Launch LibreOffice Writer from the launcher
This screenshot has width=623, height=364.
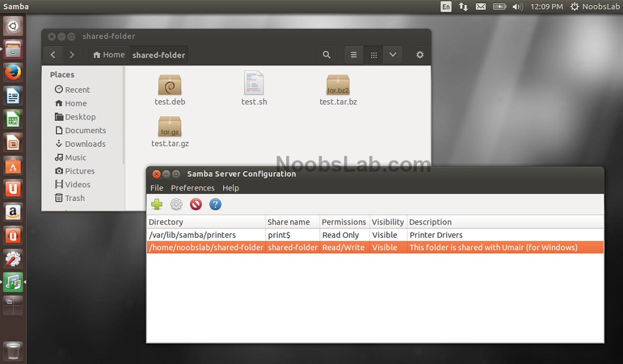tap(13, 96)
